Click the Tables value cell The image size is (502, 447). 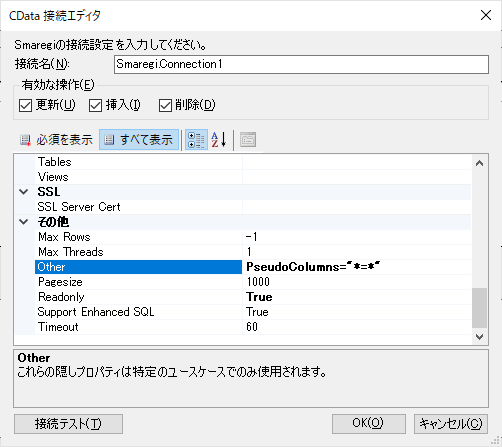point(357,162)
